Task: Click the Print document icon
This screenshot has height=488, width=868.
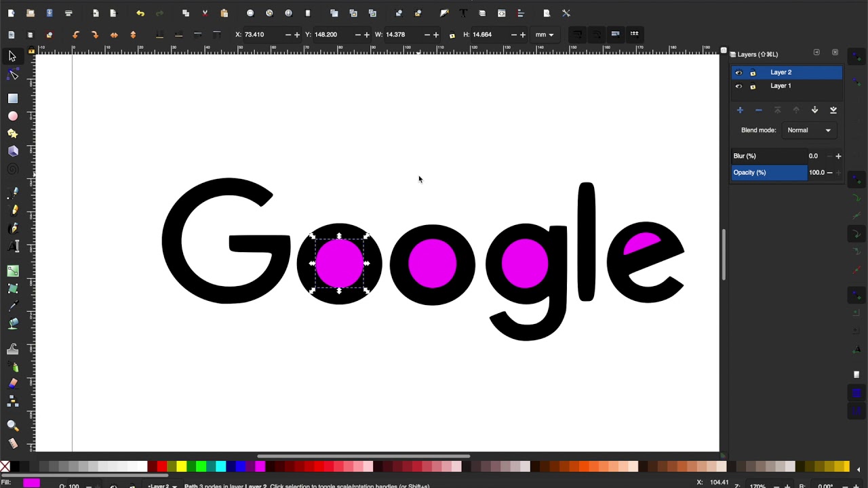Action: pos(68,13)
